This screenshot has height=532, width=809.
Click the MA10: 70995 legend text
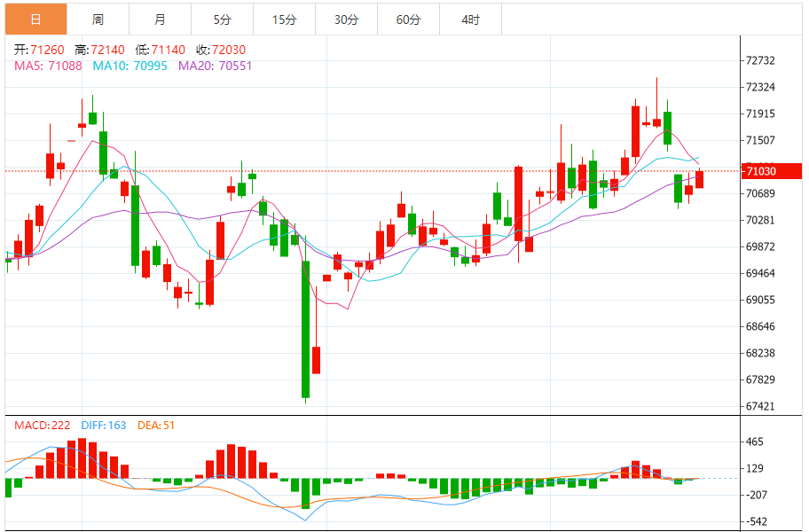point(130,66)
